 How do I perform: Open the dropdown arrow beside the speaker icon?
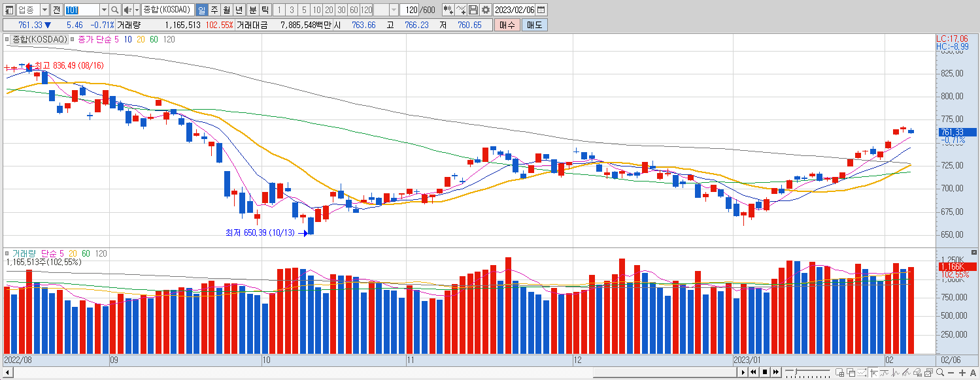click(137, 10)
